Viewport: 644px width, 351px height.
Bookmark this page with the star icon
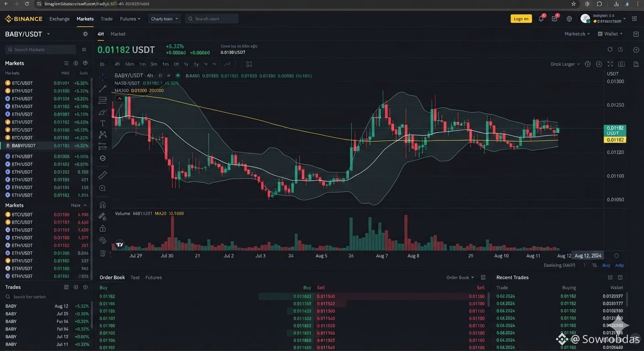pyautogui.click(x=574, y=4)
